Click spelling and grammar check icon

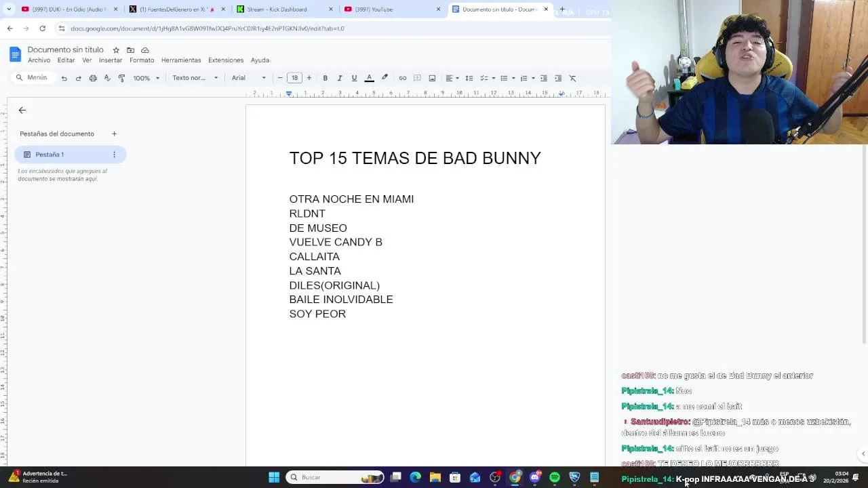107,78
